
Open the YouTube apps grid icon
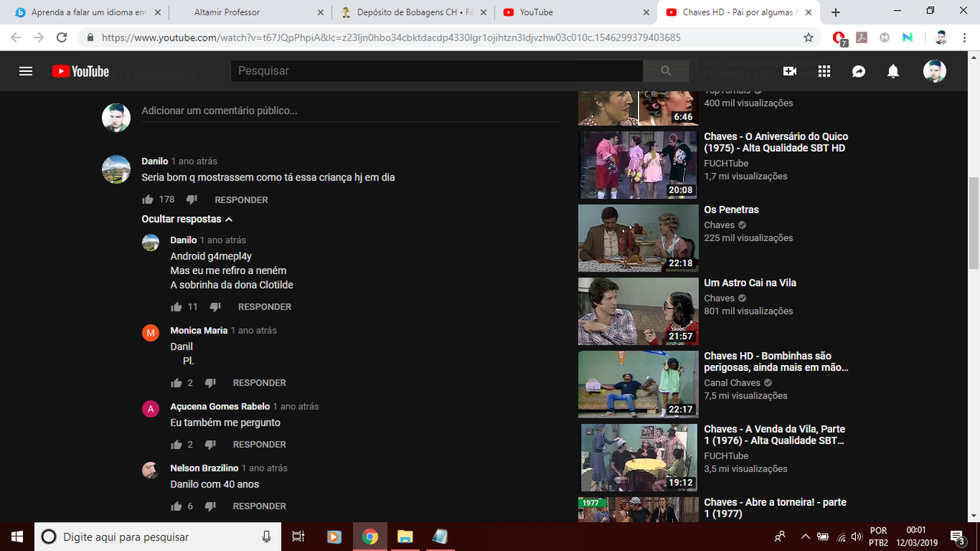click(x=824, y=71)
